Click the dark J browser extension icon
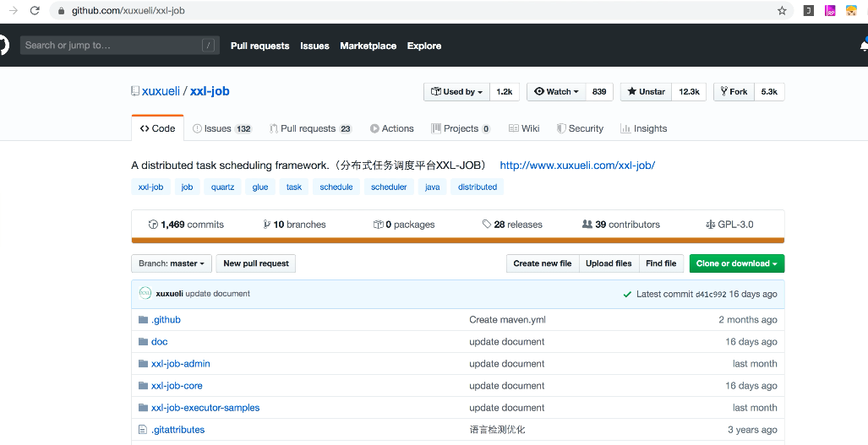This screenshot has height=445, width=868. 808,10
